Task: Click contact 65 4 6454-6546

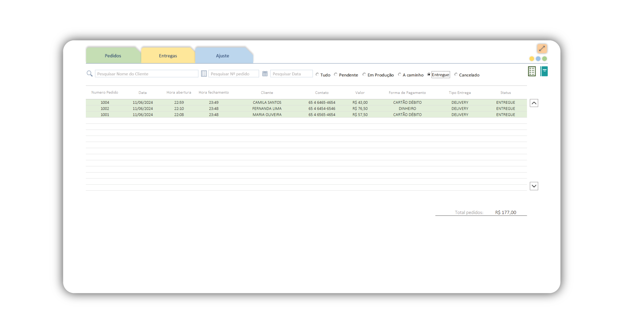Action: (322, 108)
